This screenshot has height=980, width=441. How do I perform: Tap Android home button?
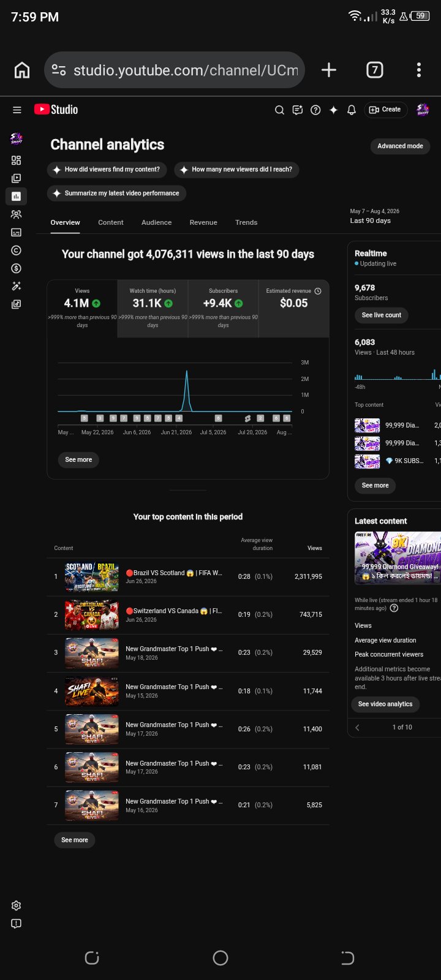221,958
